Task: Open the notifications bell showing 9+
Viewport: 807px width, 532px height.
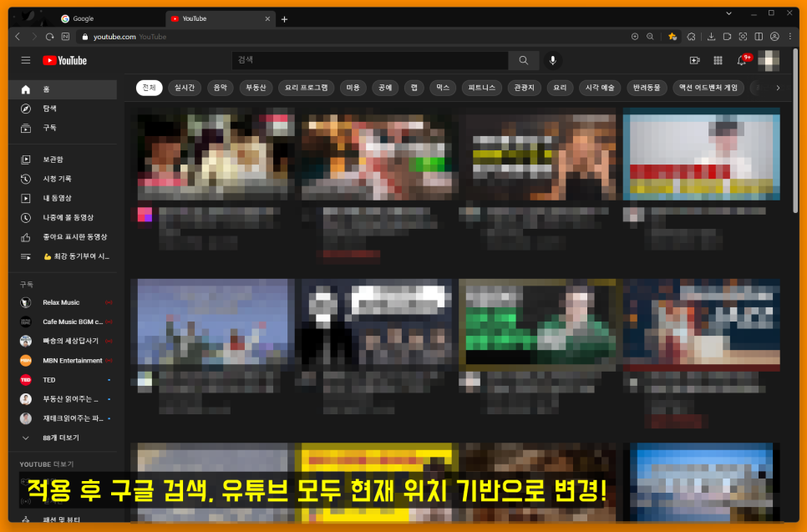Action: (742, 61)
